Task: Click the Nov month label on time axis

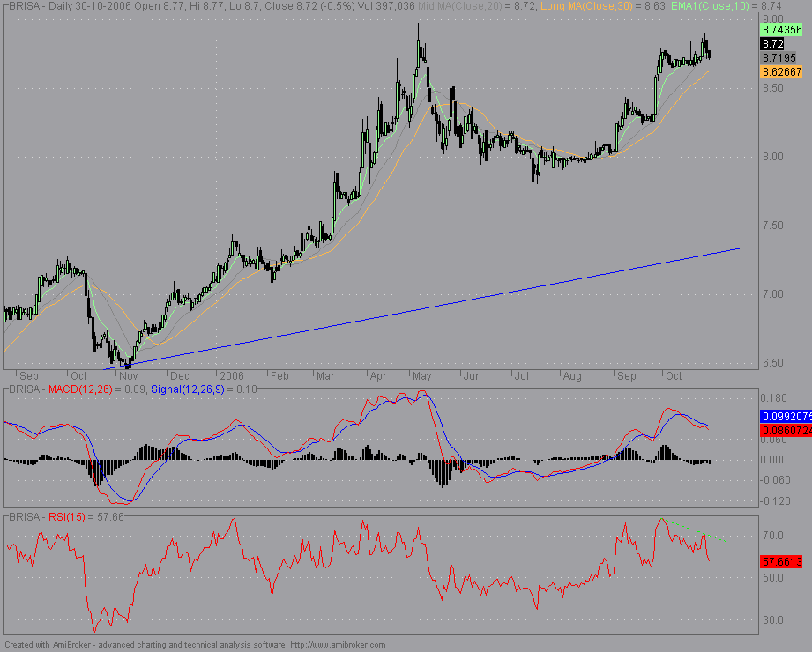Action: tap(129, 376)
